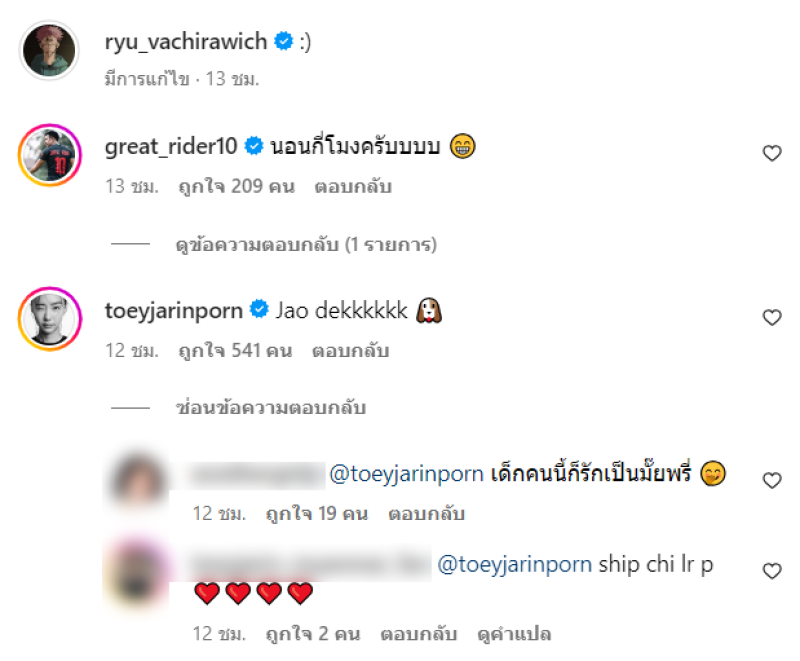Like the great_rider10 comment with the heart
Image resolution: width=800 pixels, height=661 pixels.
772,153
